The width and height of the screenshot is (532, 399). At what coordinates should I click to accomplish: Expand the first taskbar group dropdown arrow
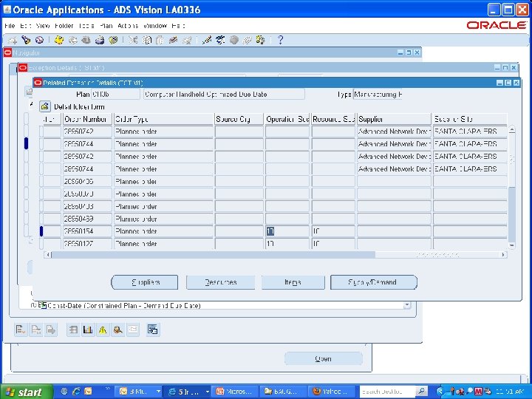pyautogui.click(x=158, y=392)
